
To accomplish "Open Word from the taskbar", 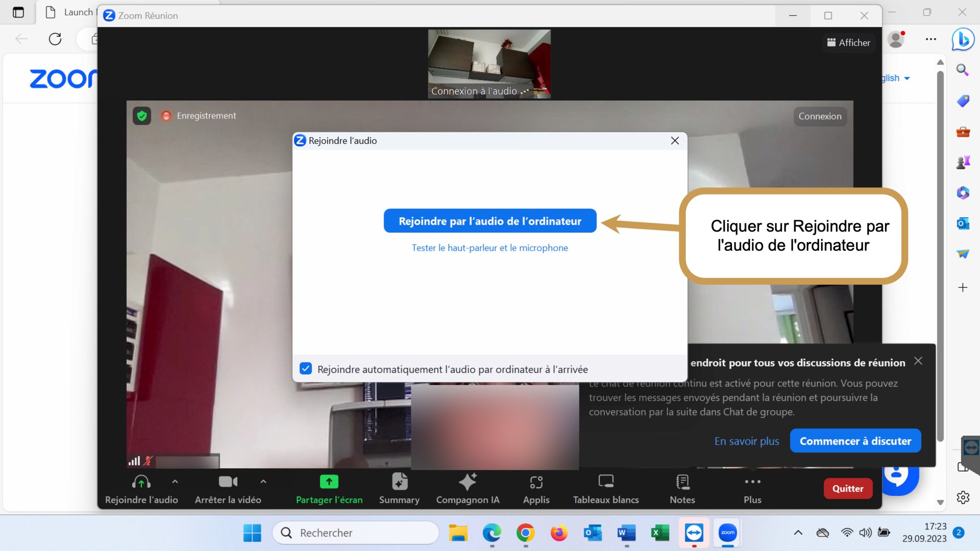I will tap(626, 533).
